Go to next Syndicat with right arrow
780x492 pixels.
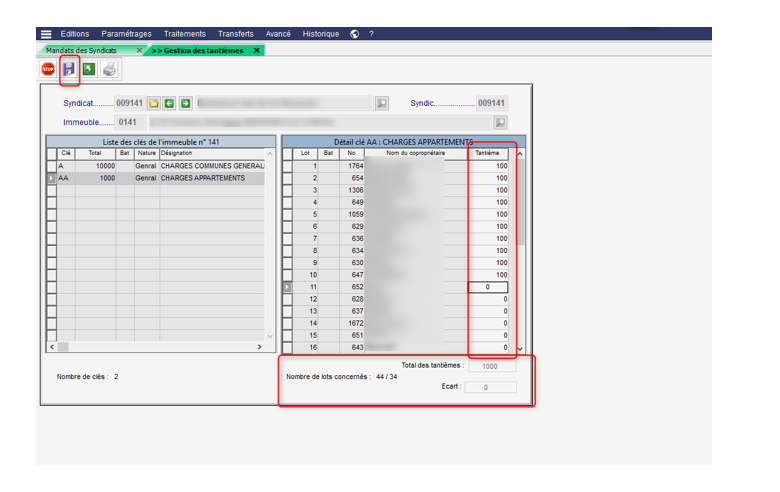pos(186,103)
